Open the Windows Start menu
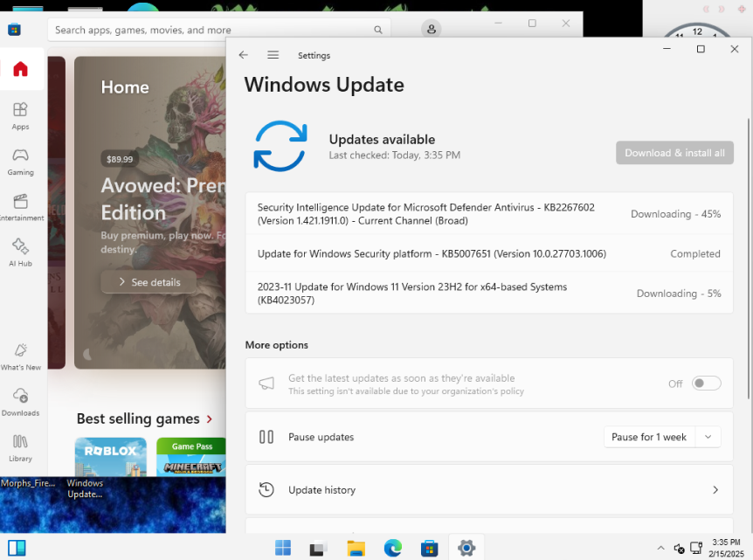753x560 pixels. click(x=283, y=548)
